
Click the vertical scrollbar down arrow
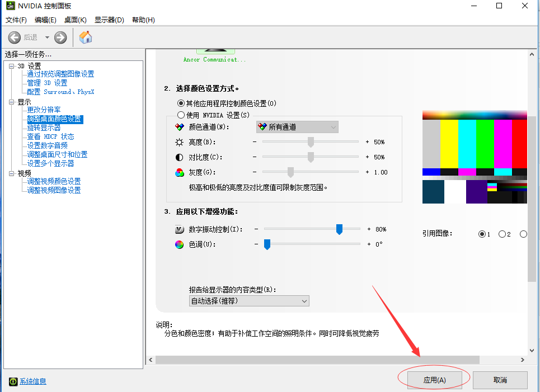click(x=532, y=351)
